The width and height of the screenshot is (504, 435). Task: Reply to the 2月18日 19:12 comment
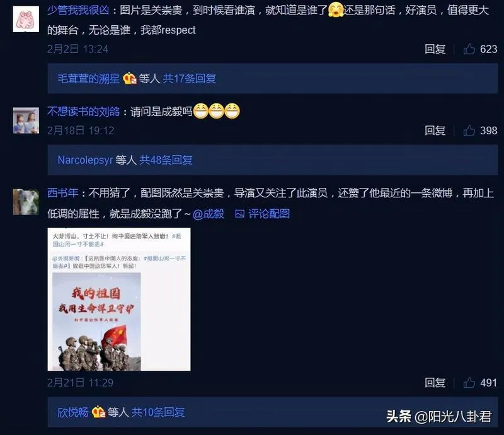435,130
